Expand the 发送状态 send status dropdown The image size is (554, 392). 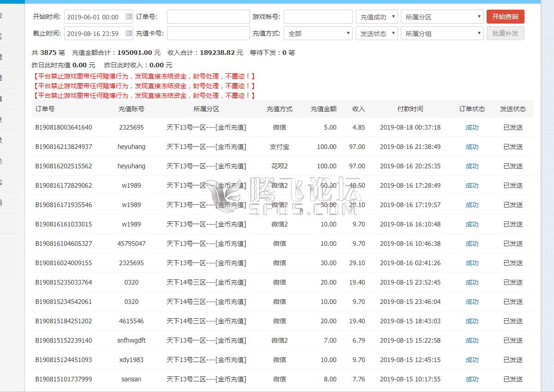click(376, 34)
